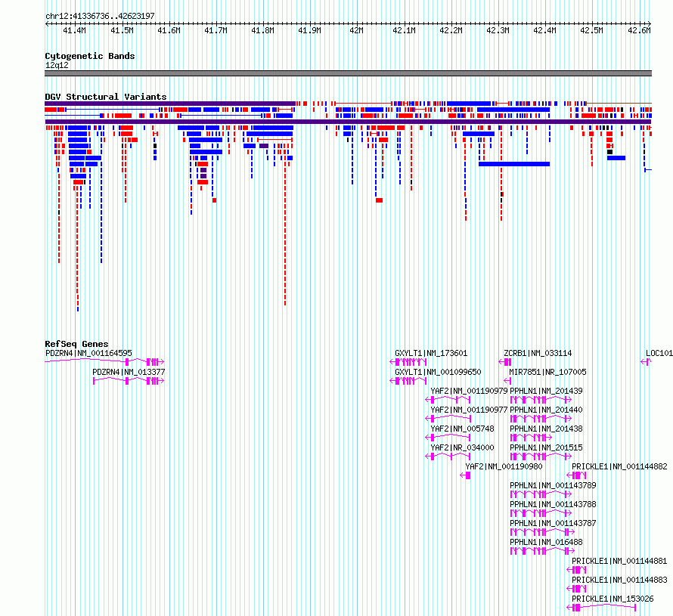The width and height of the screenshot is (673, 616).
Task: Click PPHLN1|NM_201438 transcript label
Action: point(546,429)
